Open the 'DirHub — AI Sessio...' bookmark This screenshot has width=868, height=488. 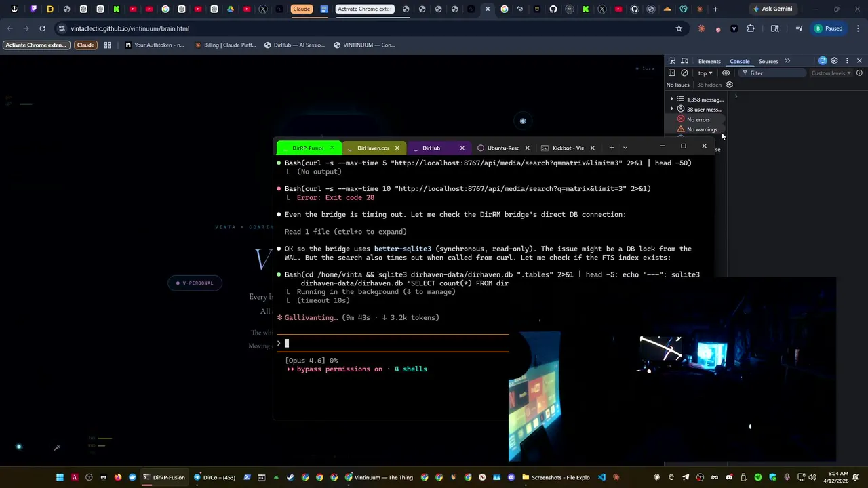[294, 45]
